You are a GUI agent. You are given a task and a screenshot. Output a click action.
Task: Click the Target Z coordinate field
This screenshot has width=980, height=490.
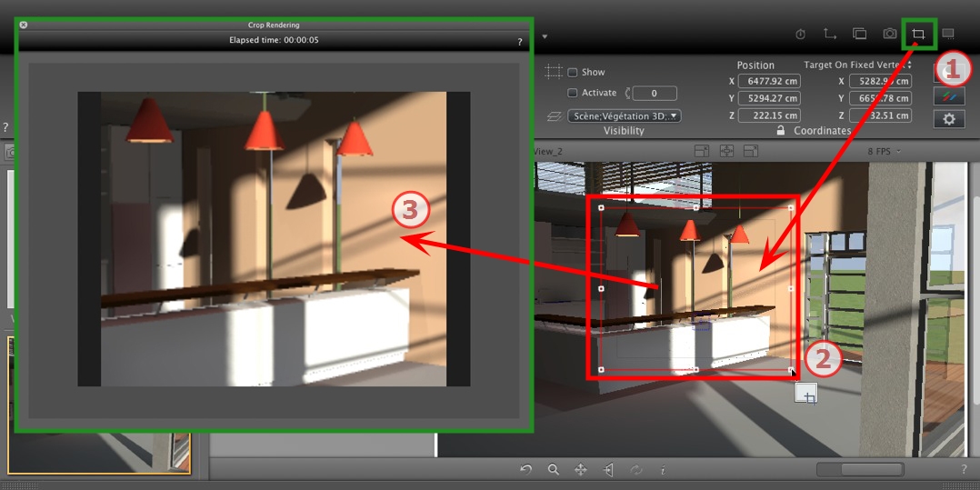point(880,115)
